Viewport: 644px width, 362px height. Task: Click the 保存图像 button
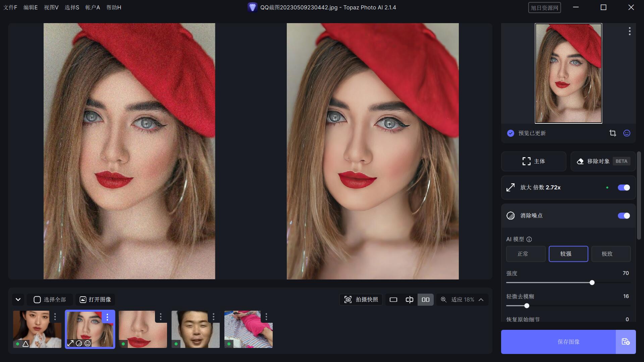click(558, 342)
